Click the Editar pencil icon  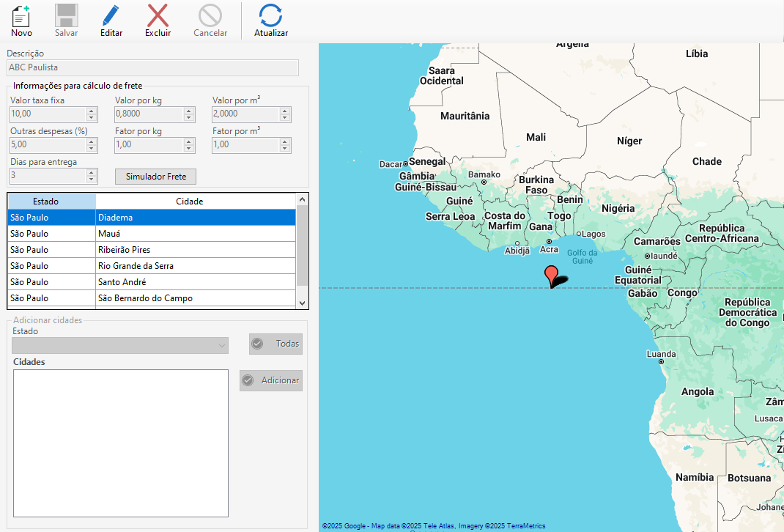coord(111,15)
